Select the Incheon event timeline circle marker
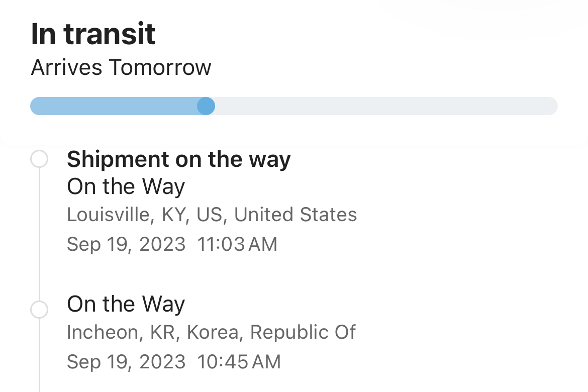The image size is (588, 392). [x=39, y=310]
